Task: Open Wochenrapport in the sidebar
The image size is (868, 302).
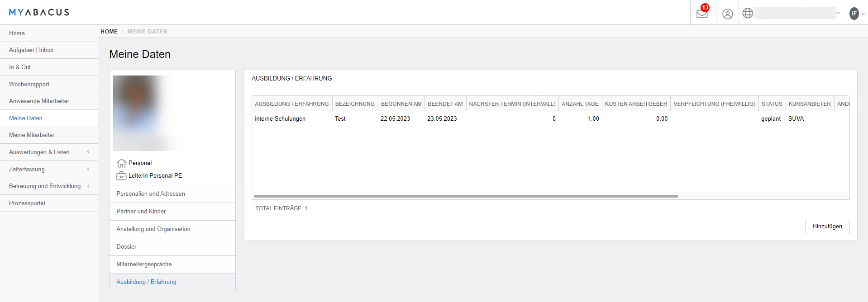Action: [x=29, y=85]
